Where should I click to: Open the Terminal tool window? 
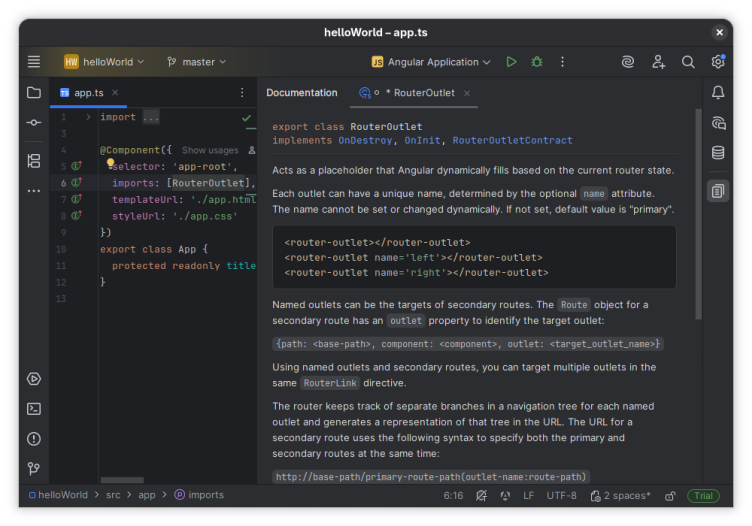point(34,409)
